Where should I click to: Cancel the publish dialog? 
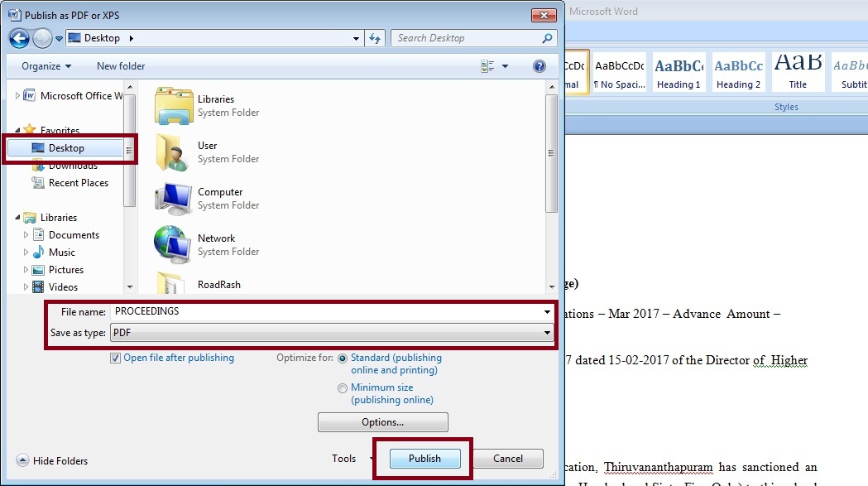click(507, 459)
